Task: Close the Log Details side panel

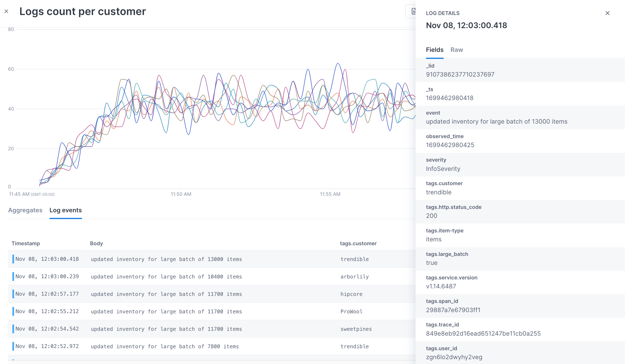Action: pos(607,13)
